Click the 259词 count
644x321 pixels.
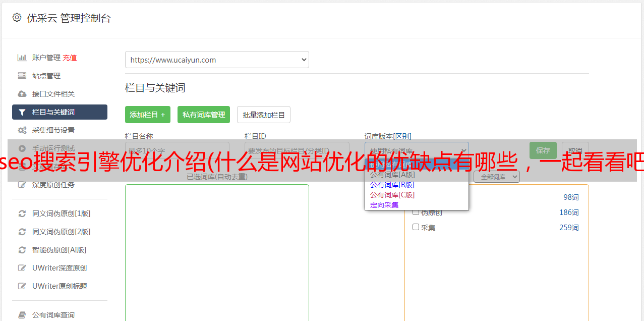point(569,228)
